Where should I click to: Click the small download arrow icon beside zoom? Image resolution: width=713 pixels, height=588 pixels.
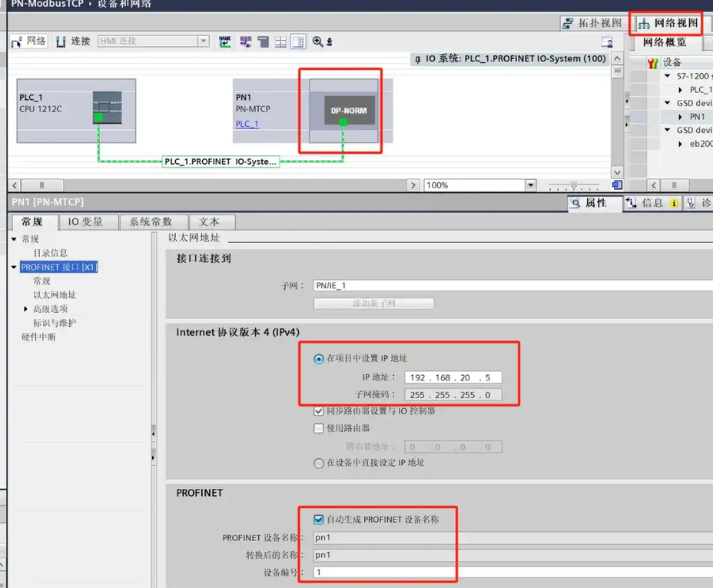pyautogui.click(x=330, y=42)
